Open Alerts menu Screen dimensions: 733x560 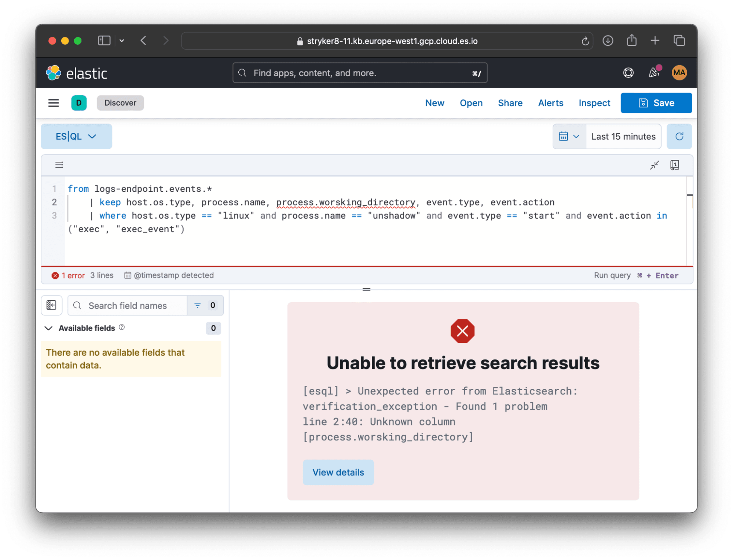[x=550, y=103]
